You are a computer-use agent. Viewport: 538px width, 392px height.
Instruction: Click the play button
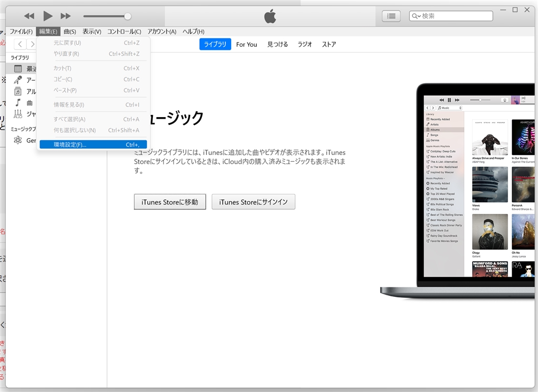pyautogui.click(x=48, y=16)
